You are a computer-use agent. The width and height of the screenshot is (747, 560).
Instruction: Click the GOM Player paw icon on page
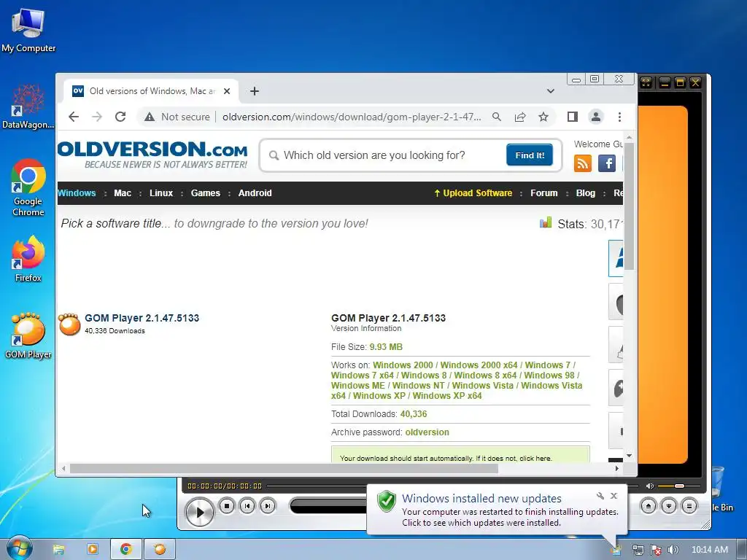pos(69,324)
